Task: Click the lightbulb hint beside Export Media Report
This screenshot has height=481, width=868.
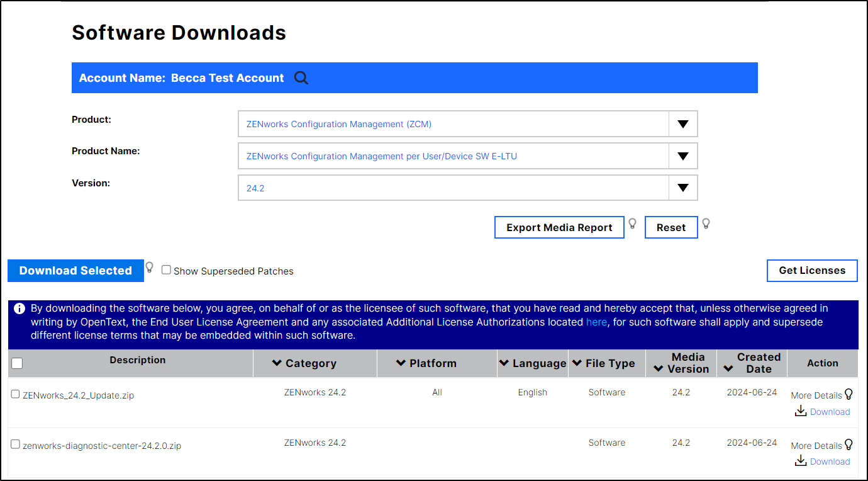Action: pyautogui.click(x=632, y=224)
